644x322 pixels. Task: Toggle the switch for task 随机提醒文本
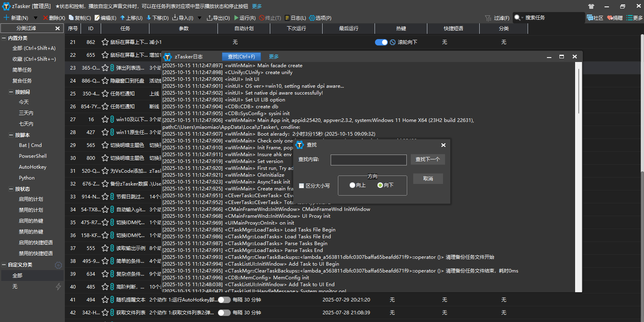point(224,300)
